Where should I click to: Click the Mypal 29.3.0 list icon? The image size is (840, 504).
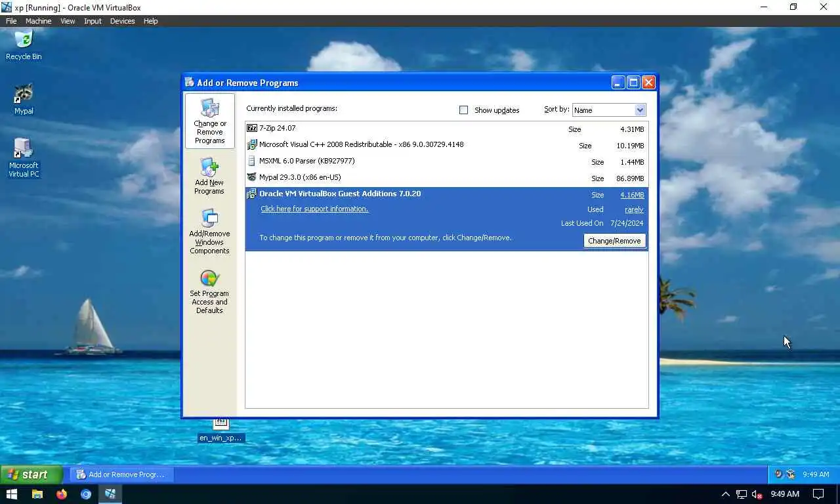pos(251,177)
